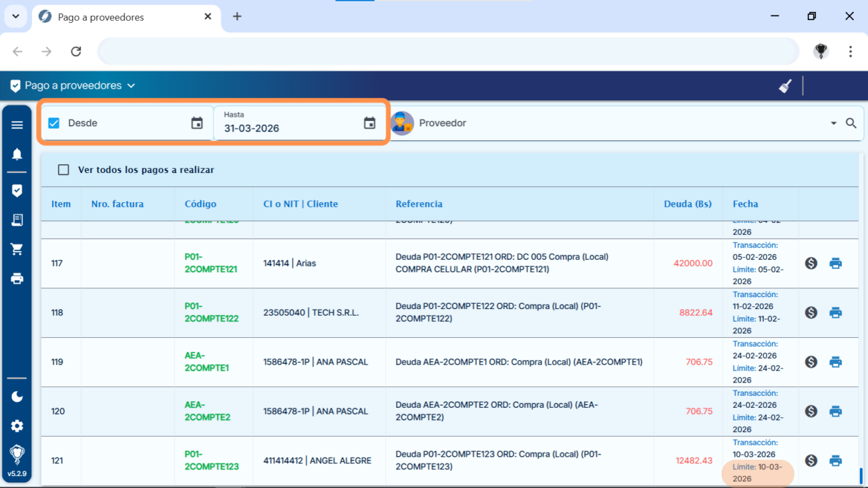This screenshot has height=488, width=868.
Task: Click the 'Deuda (Bs)' column header
Action: (x=687, y=204)
